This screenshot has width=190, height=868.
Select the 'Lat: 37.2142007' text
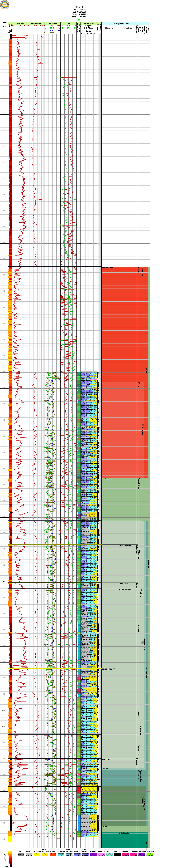[79, 12]
